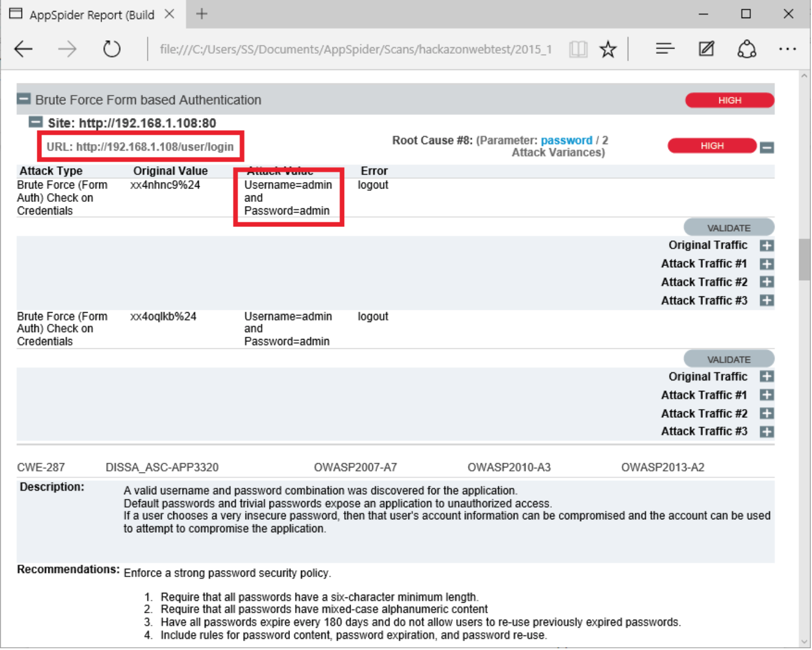Close the AppSpider Report tab
The height and width of the screenshot is (650, 812).
pos(169,14)
